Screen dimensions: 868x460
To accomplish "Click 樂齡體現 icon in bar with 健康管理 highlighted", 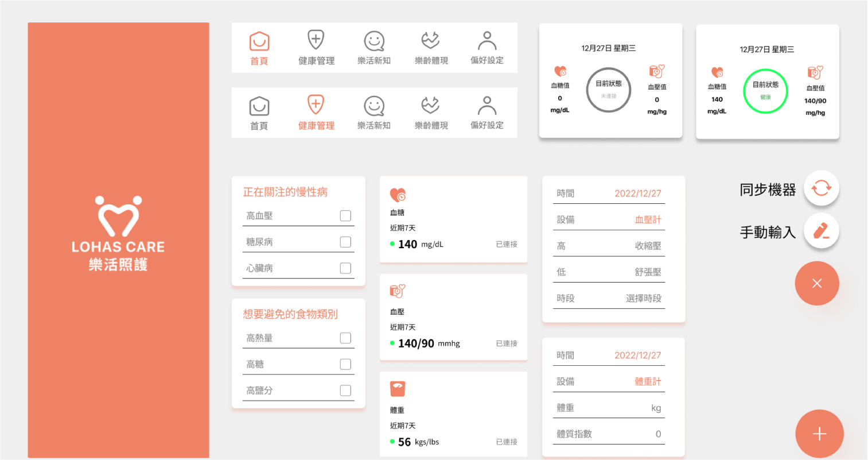I will click(430, 105).
